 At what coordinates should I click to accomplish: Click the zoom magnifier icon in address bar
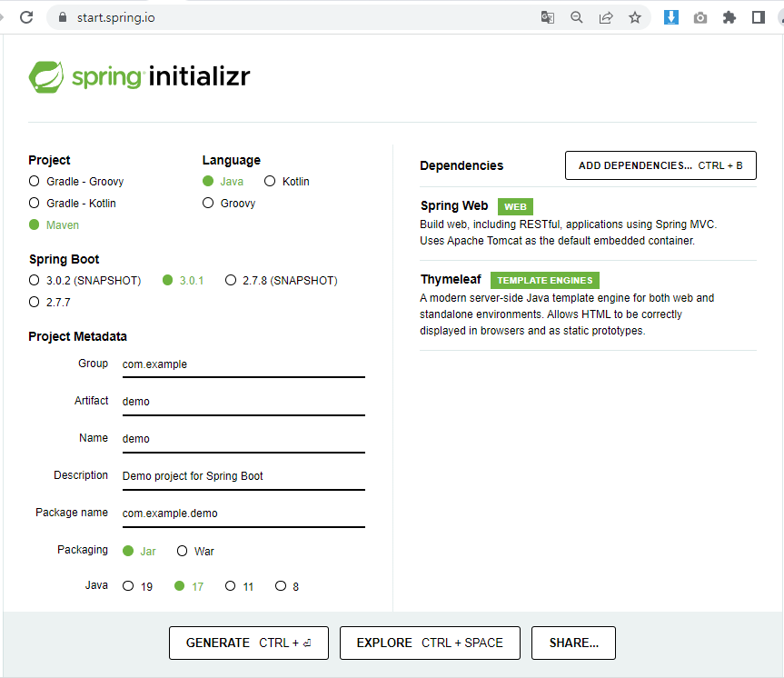[x=577, y=17]
